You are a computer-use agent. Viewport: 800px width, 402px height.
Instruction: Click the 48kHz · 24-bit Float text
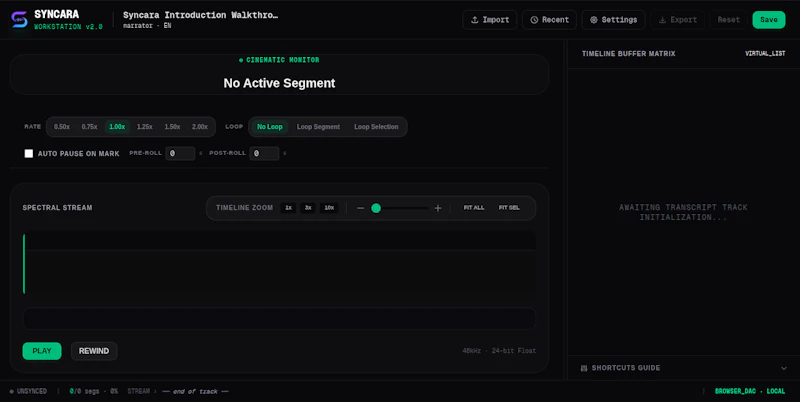click(x=499, y=351)
